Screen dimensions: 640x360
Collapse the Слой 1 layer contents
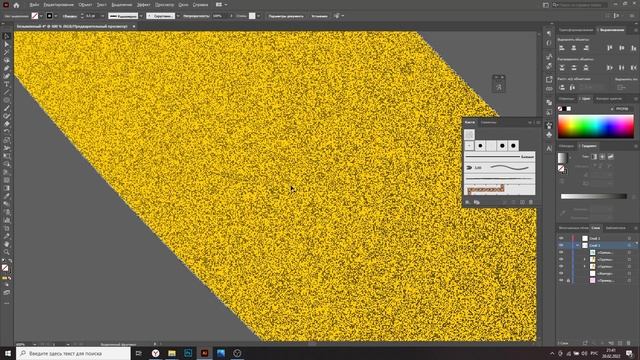(x=578, y=245)
